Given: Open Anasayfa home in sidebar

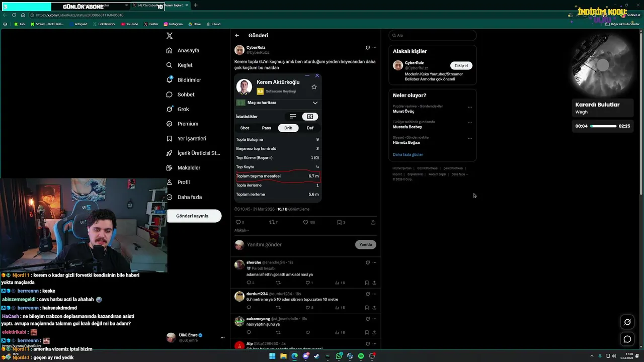Looking at the screenshot, I should (183, 50).
